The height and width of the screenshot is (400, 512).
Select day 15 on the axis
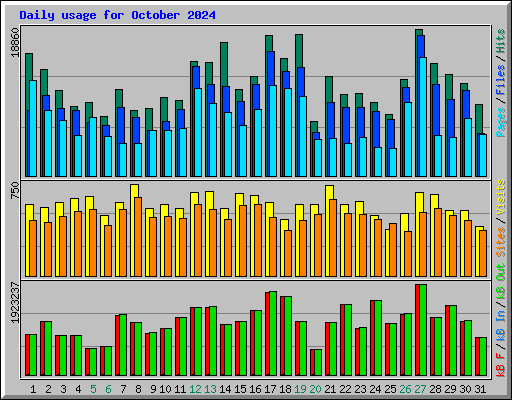point(240,389)
